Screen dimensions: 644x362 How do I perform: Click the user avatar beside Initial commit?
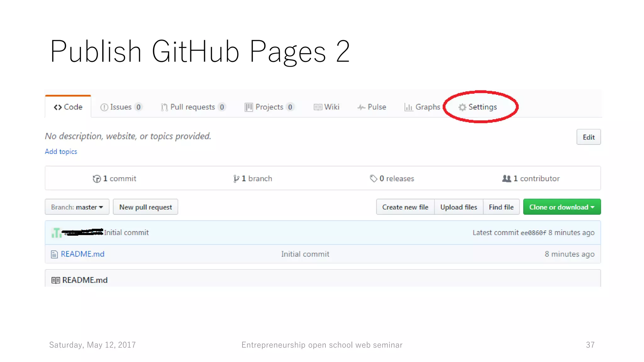tap(57, 233)
